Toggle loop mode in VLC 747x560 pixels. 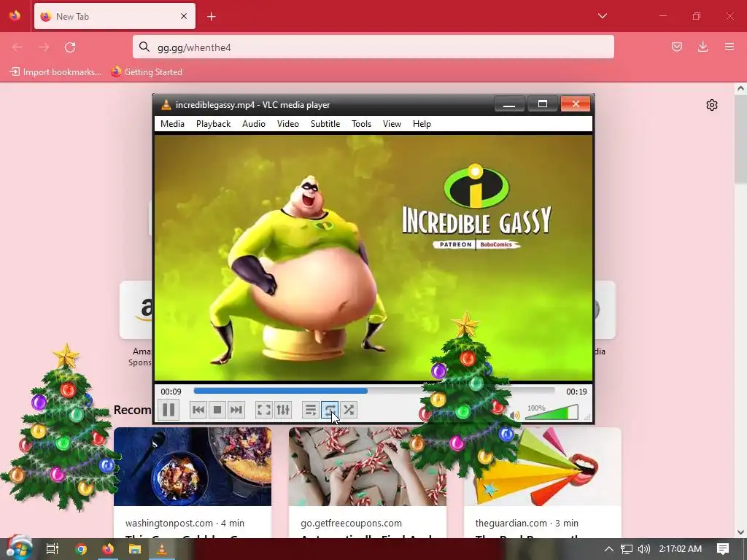[x=330, y=410]
